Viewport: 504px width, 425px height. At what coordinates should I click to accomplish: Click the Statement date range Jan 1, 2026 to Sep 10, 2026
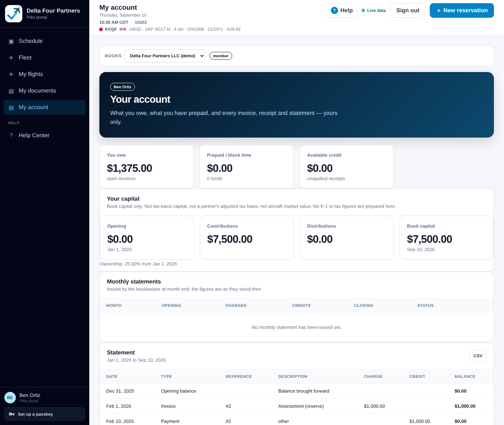(136, 360)
